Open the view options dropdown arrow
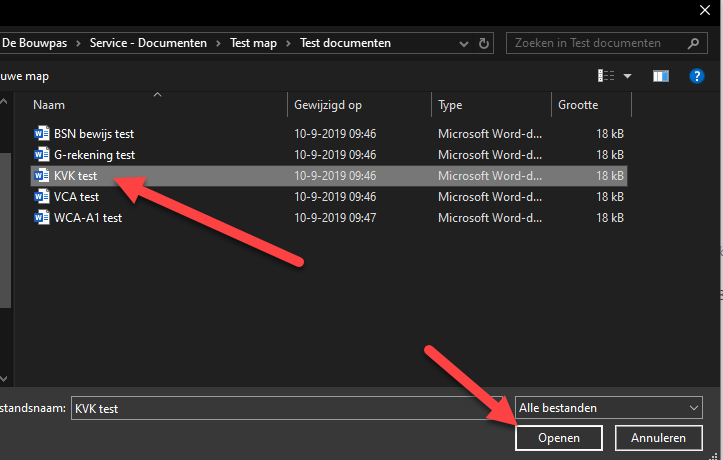The image size is (723, 460). point(628,76)
